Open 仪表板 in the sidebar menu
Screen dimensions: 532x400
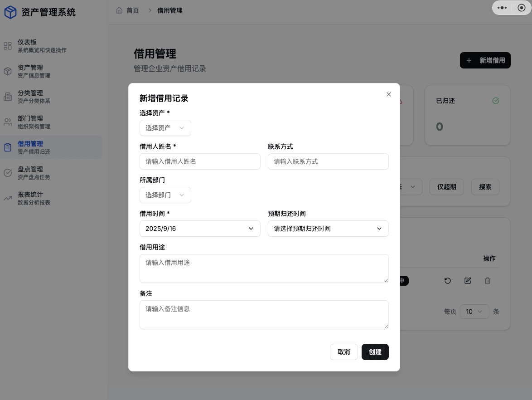(x=51, y=46)
